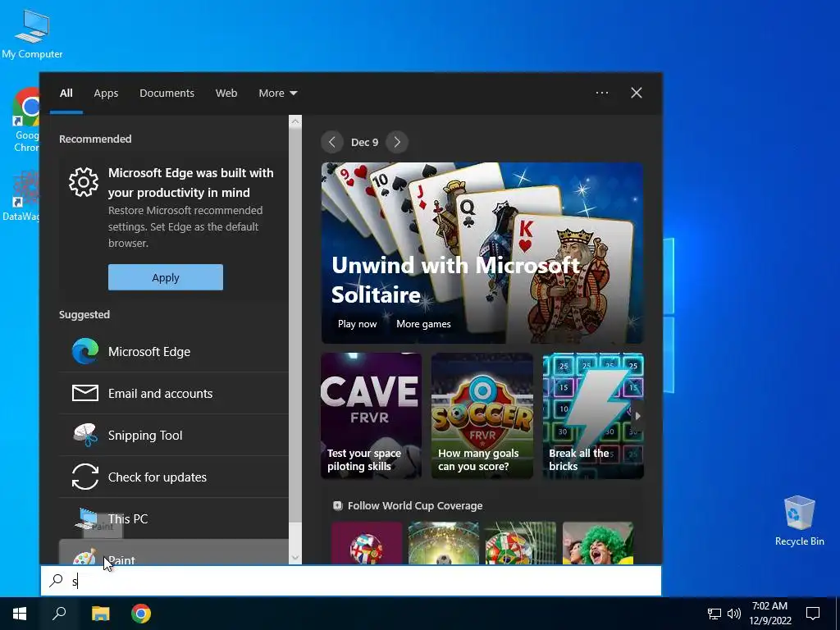Open the Break all the bricks card
This screenshot has height=630, width=840.
(x=593, y=416)
